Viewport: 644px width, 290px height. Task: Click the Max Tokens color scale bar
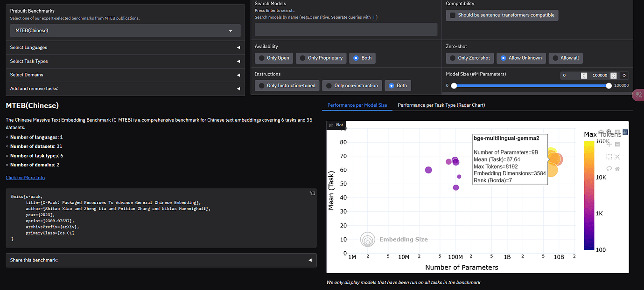pyautogui.click(x=589, y=195)
